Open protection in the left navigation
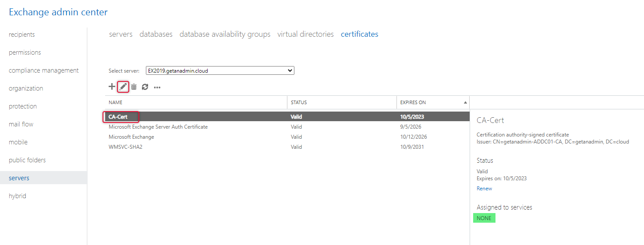The height and width of the screenshot is (245, 644). 23,106
